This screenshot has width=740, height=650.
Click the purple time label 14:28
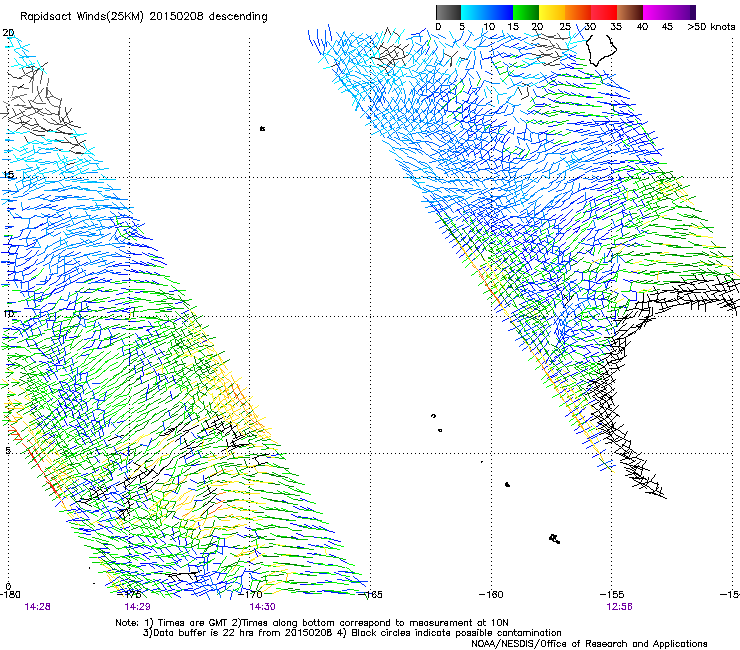38,607
